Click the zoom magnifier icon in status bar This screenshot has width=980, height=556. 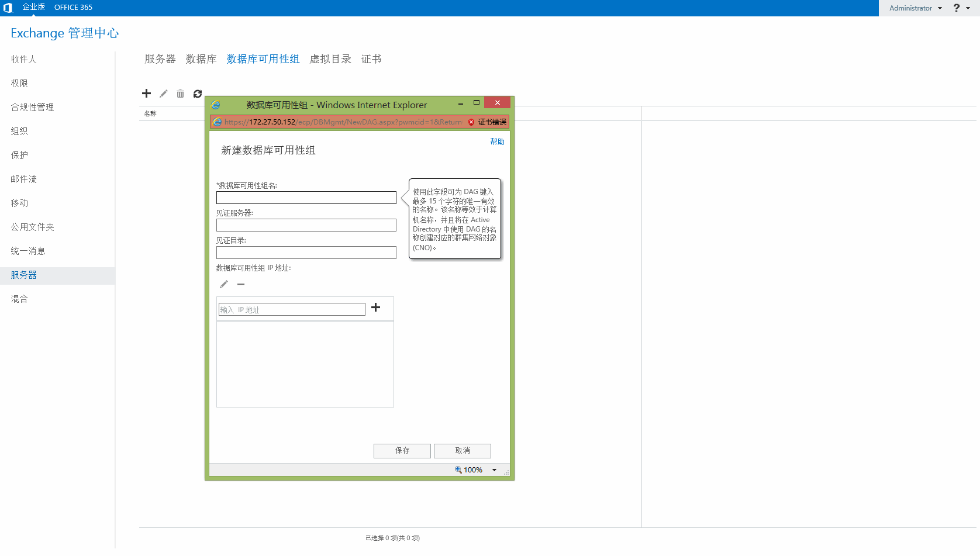pos(458,469)
